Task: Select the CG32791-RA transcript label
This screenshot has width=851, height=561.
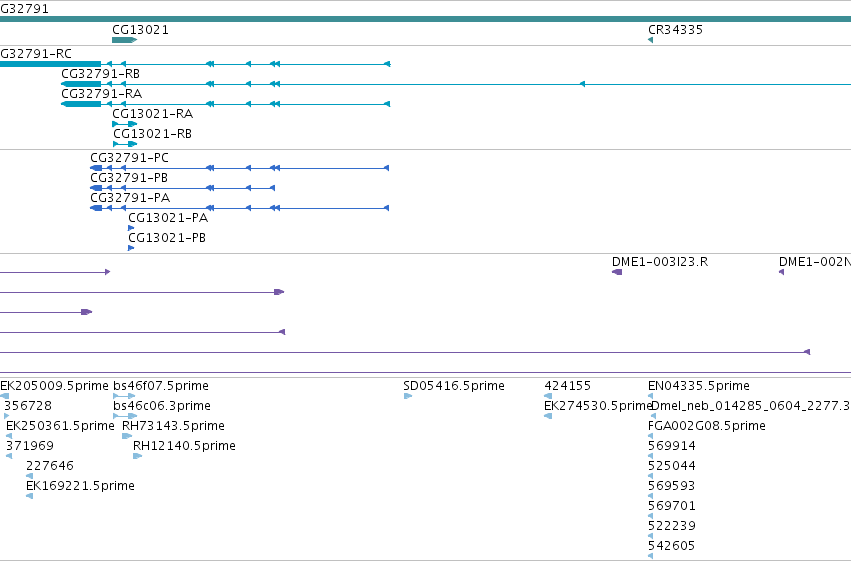Action: [x=101, y=94]
